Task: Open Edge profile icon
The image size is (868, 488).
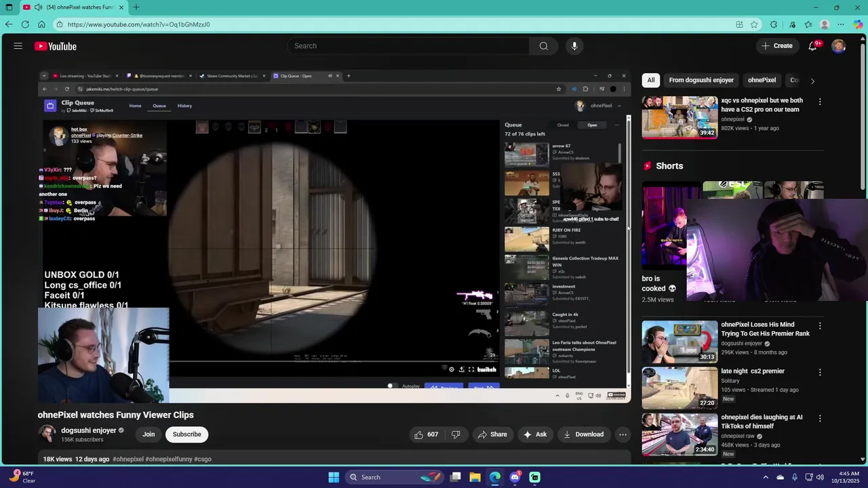Action: [825, 24]
